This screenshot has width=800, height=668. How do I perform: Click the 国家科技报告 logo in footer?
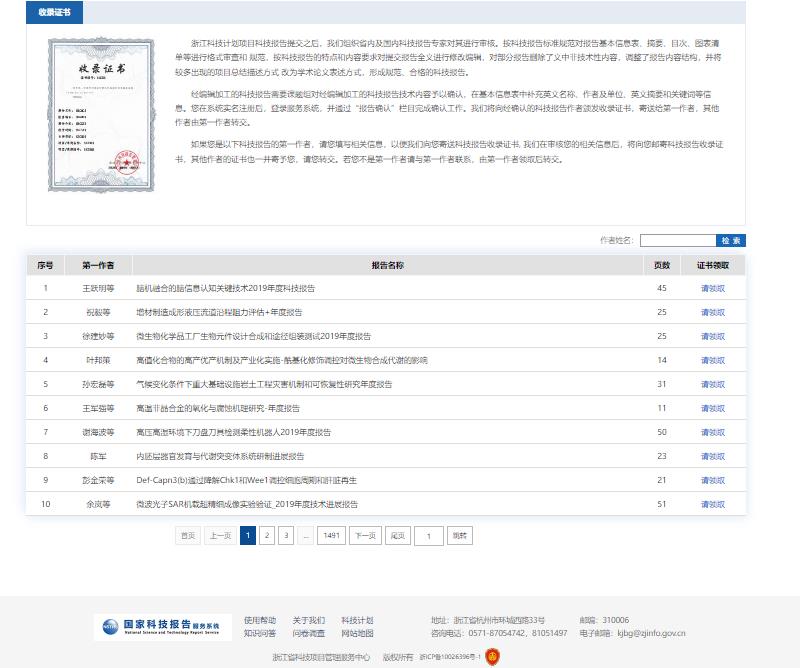click(163, 627)
